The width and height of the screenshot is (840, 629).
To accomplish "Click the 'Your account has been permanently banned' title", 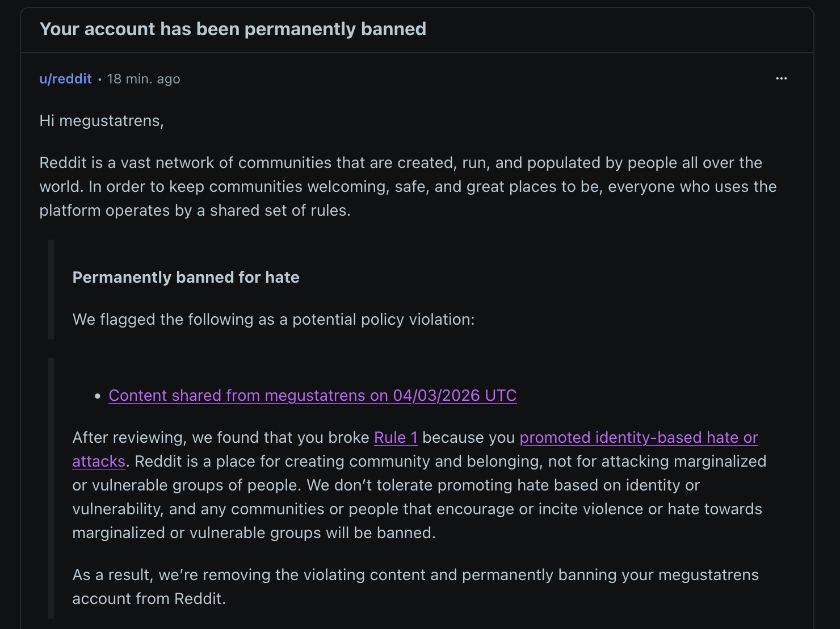I will 233,29.
